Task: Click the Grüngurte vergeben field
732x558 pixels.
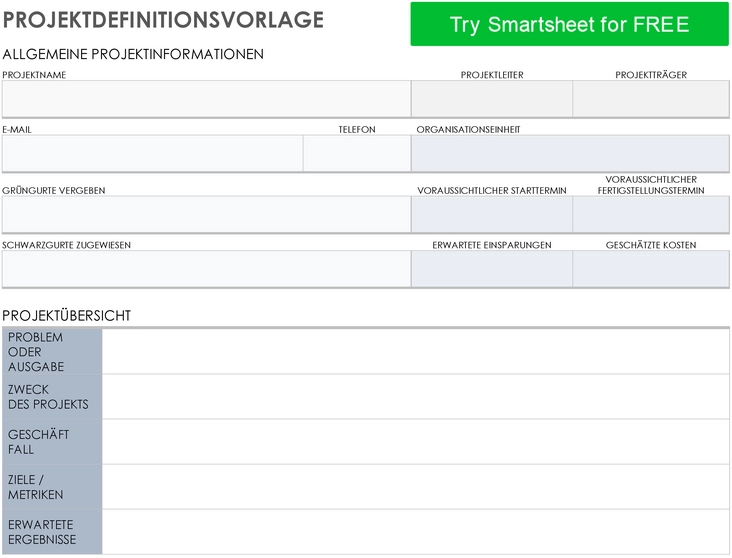Action: pyautogui.click(x=206, y=214)
